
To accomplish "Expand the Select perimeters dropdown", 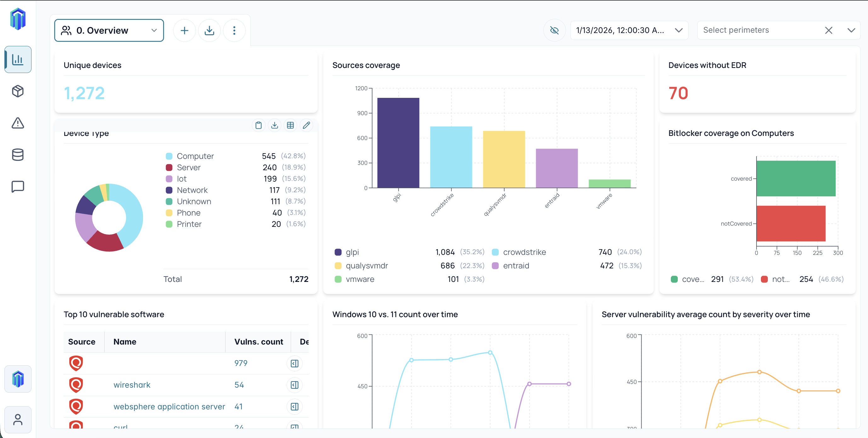I will click(852, 30).
